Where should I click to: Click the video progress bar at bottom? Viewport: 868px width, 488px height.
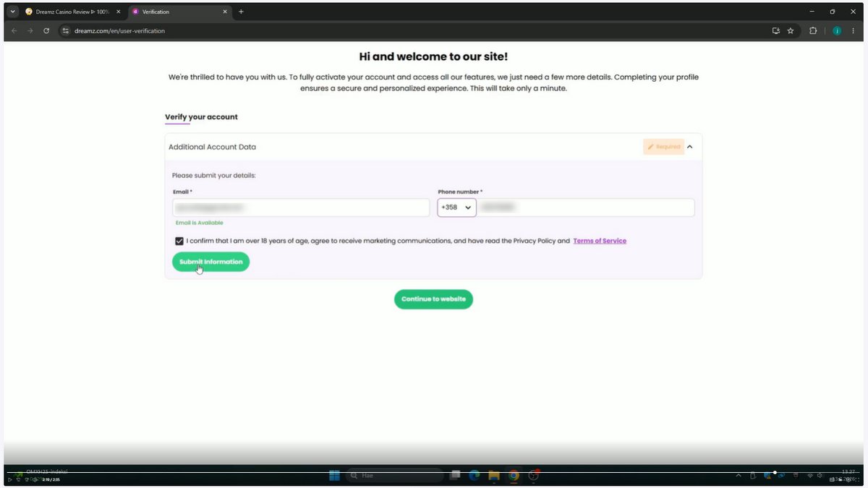point(434,473)
